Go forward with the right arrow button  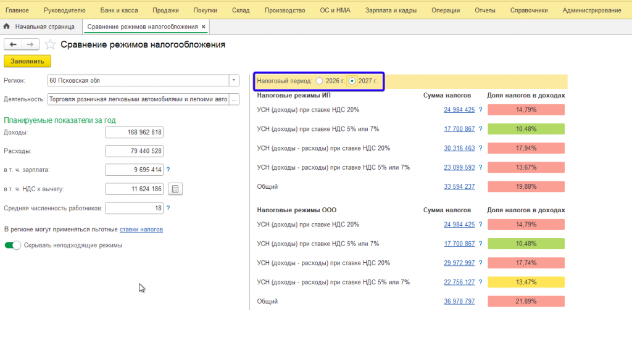pos(30,44)
